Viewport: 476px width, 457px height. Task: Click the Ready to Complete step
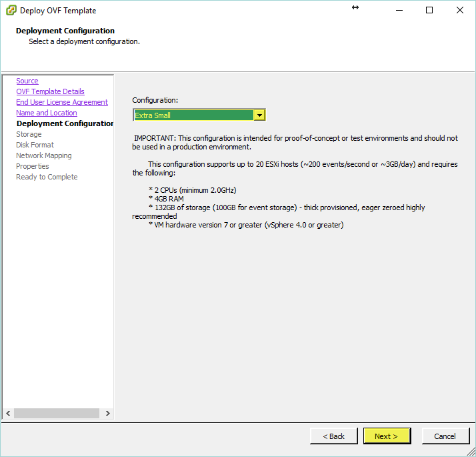47,177
